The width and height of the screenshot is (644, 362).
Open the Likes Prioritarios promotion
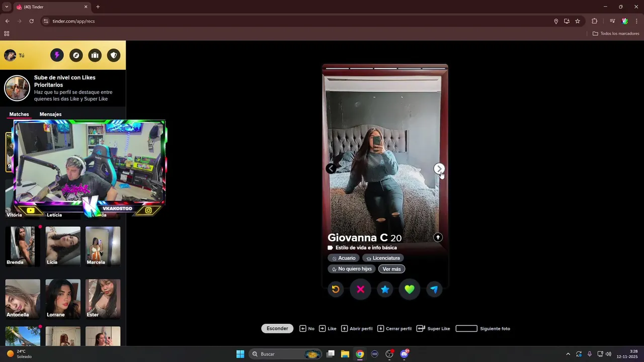pos(63,88)
